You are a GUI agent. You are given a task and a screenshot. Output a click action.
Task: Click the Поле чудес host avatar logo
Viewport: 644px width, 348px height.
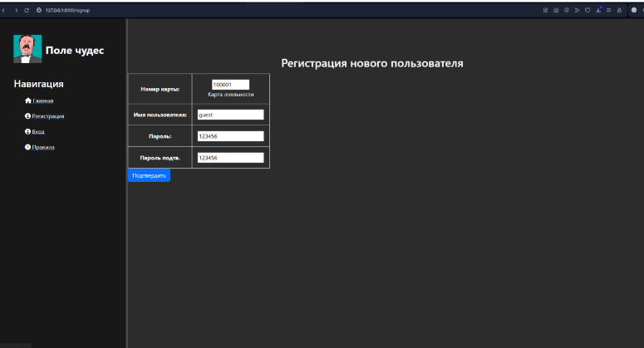pos(27,50)
